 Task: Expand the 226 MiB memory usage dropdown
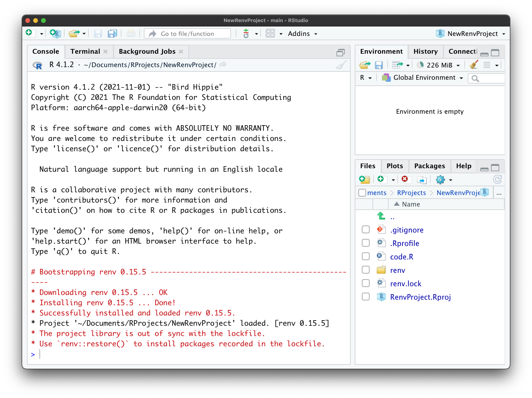458,65
